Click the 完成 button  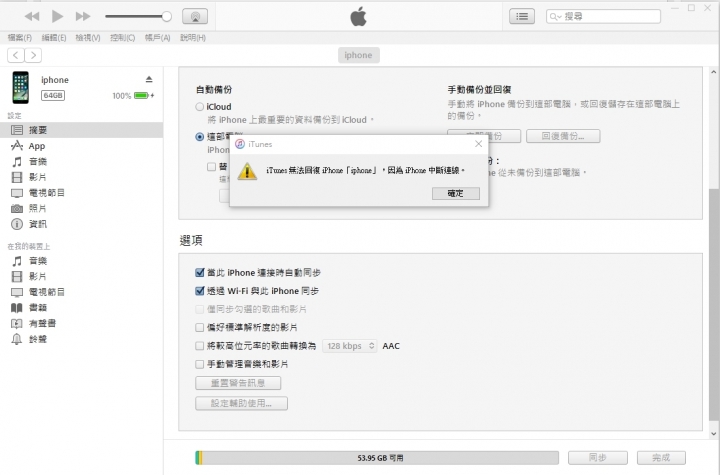click(x=661, y=458)
